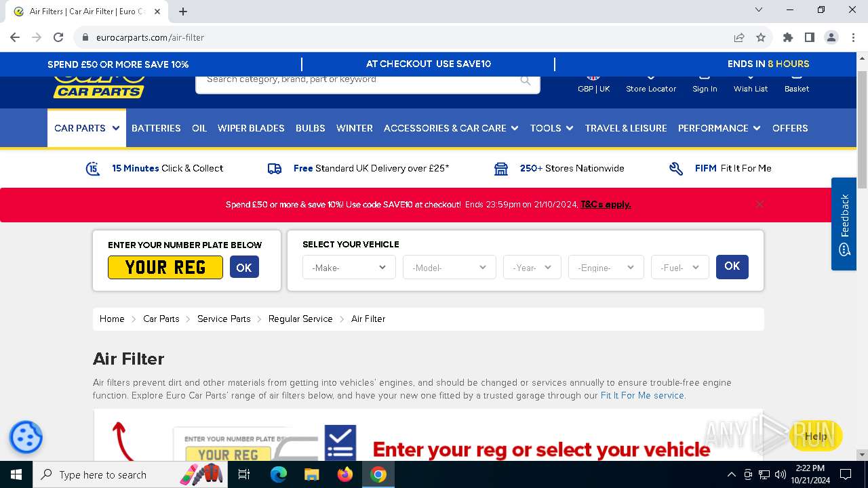Open the Windows notification center
This screenshot has height=488, width=868.
pos(846,474)
